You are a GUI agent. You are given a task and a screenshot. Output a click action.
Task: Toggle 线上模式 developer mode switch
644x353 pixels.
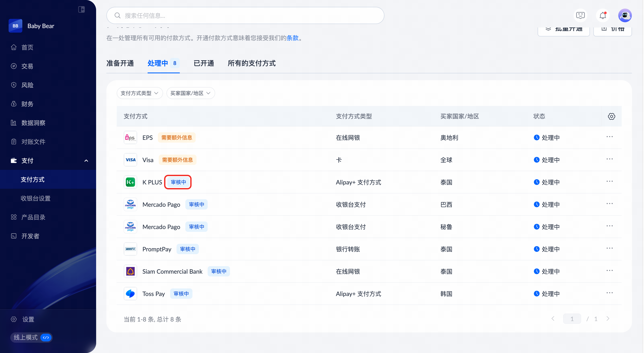46,338
